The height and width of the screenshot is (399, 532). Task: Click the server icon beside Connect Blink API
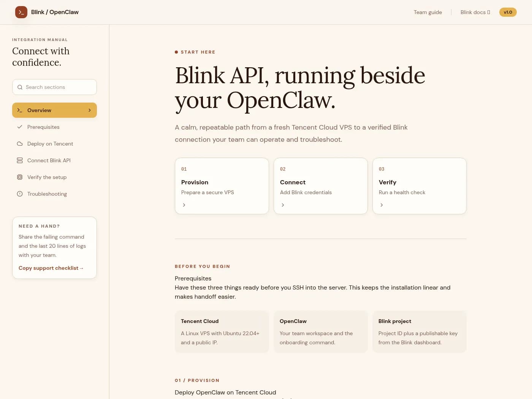click(20, 160)
